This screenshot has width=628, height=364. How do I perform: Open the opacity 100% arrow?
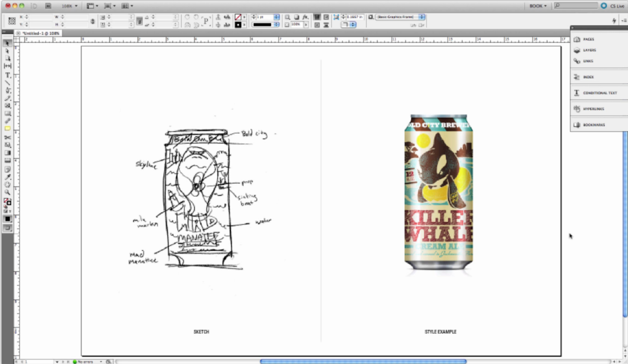point(306,25)
